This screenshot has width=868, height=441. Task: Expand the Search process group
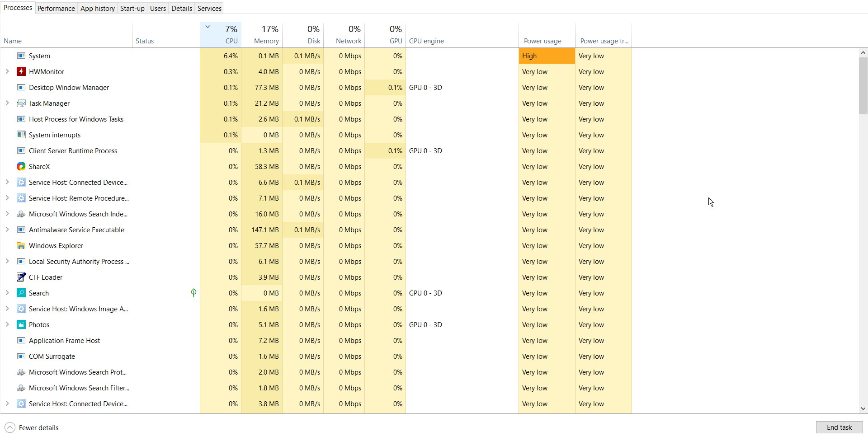(x=7, y=293)
